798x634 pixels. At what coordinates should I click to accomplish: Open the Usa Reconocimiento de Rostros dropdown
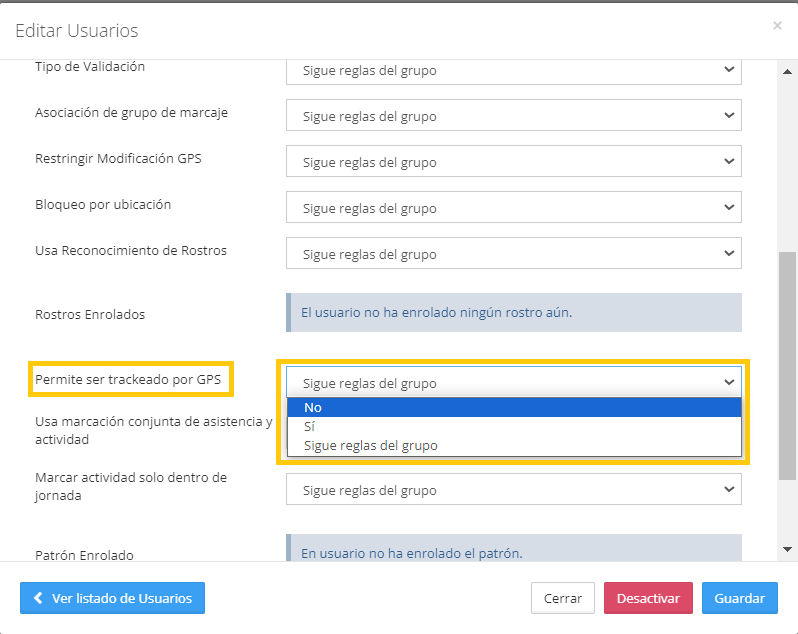513,254
